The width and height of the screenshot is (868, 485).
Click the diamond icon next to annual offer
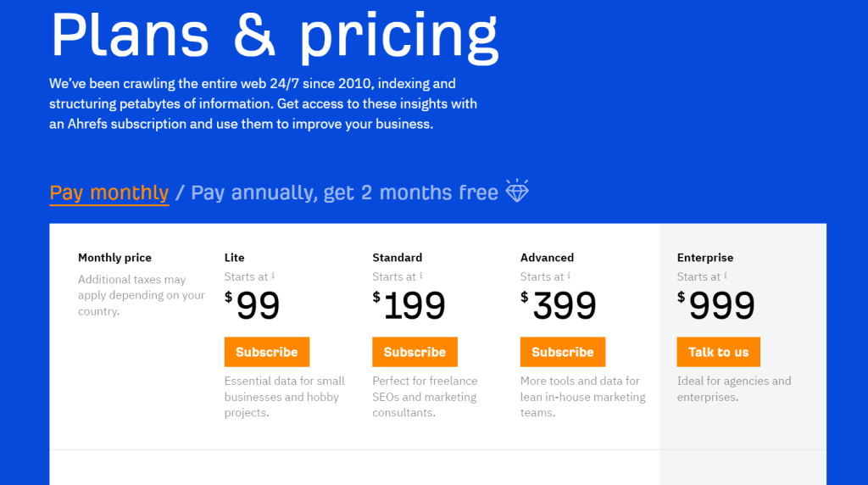tap(517, 191)
